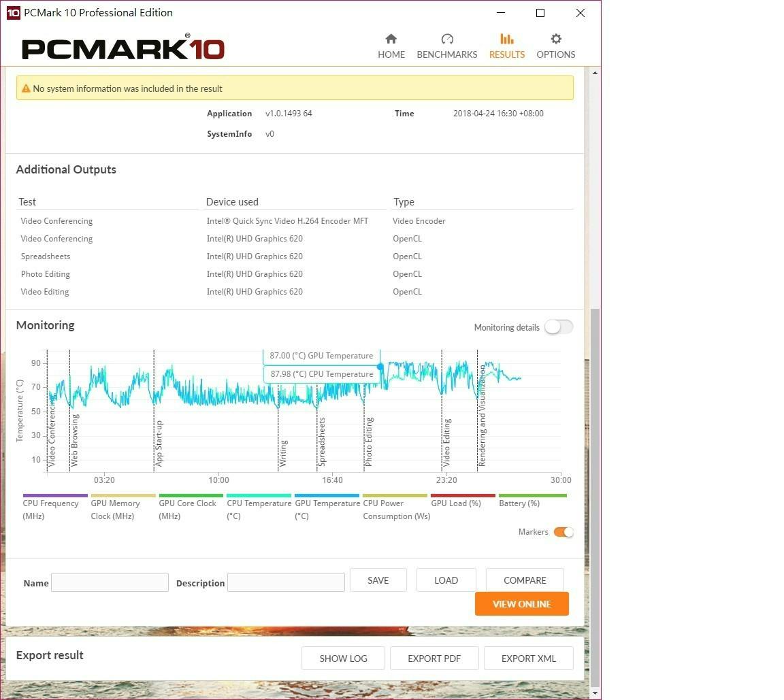Minimize the PCMark 10 window
Viewport: 784px width, 700px height.
pyautogui.click(x=500, y=13)
